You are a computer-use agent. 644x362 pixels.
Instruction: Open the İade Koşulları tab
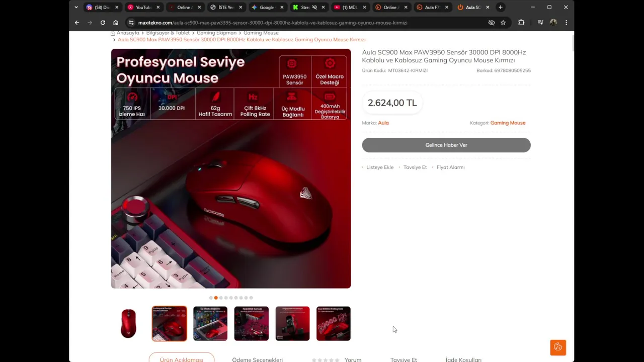tap(463, 359)
